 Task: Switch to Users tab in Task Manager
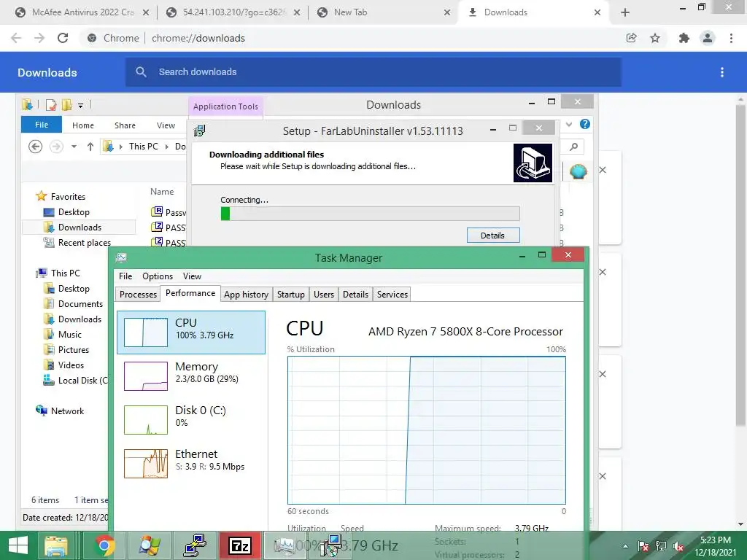[323, 295]
